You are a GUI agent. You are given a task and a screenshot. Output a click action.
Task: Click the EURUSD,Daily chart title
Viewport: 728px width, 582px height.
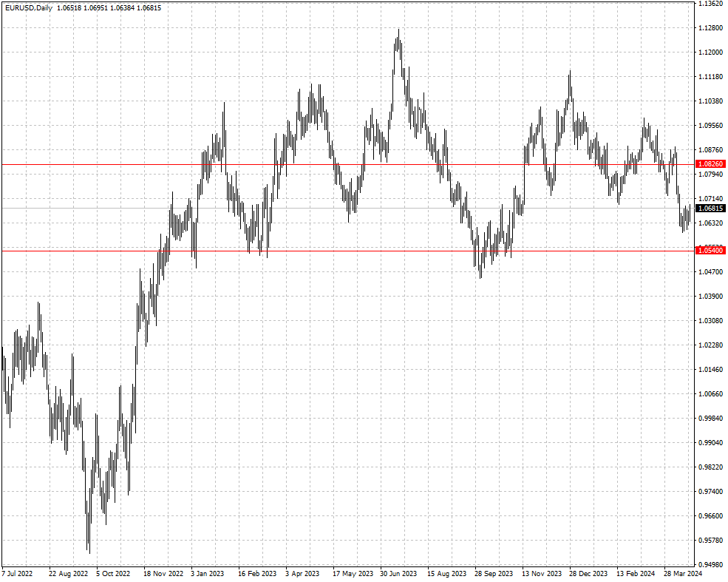(29, 8)
